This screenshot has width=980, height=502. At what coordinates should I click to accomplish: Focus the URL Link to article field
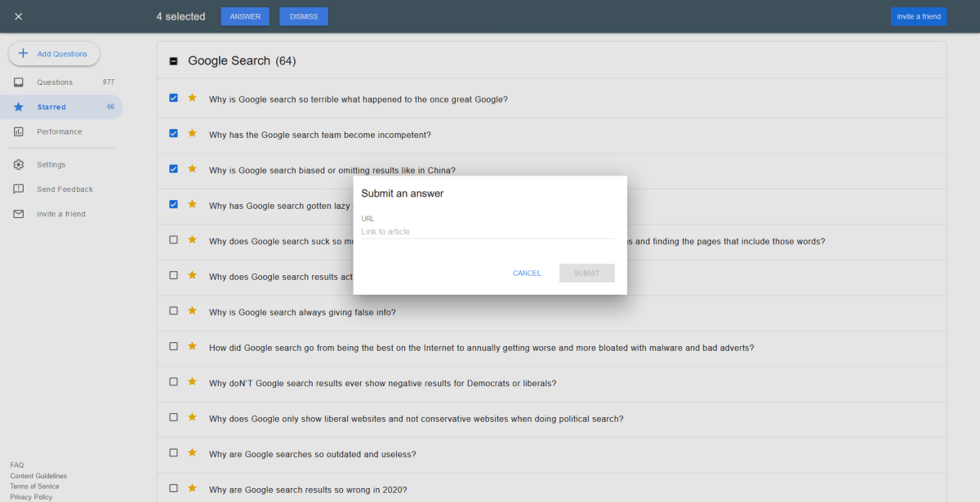(x=488, y=232)
